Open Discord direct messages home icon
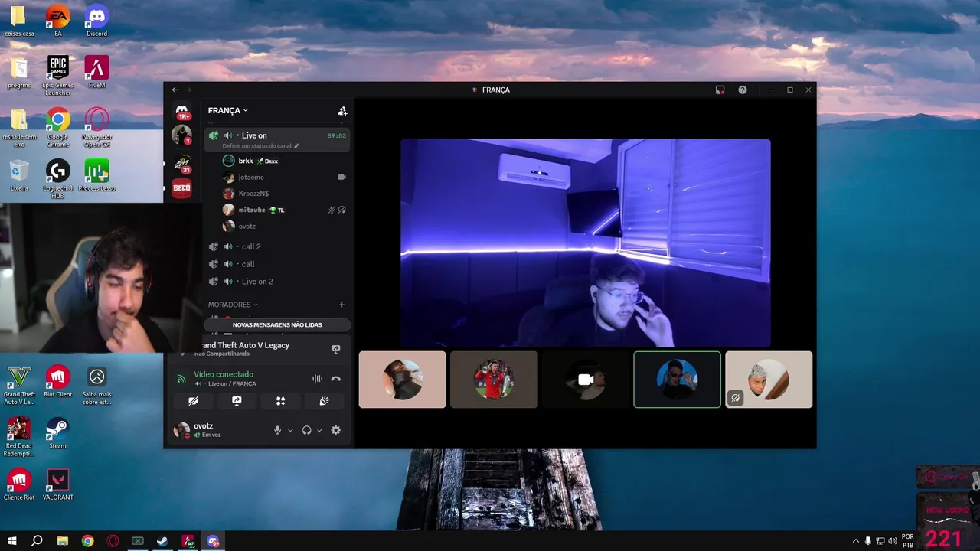980x551 pixels. [x=182, y=112]
